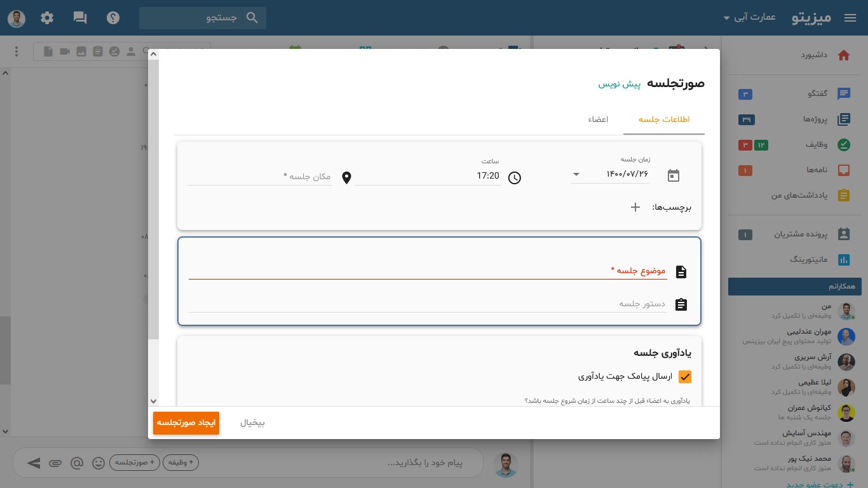Click the جستجو search field

point(203,18)
